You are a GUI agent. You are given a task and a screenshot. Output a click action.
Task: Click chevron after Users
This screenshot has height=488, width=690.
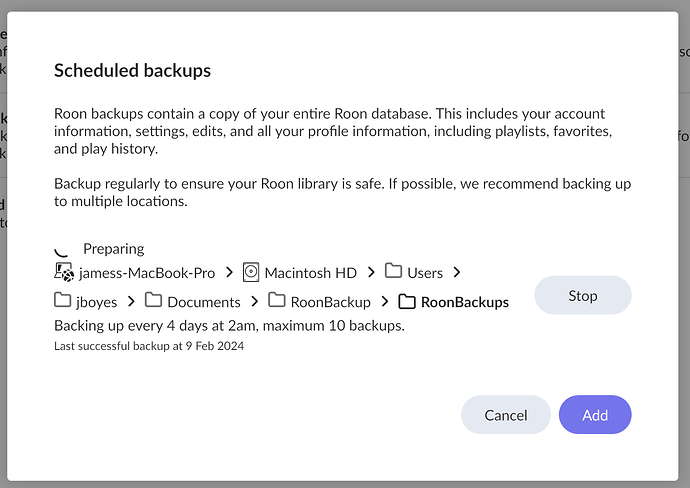click(457, 272)
